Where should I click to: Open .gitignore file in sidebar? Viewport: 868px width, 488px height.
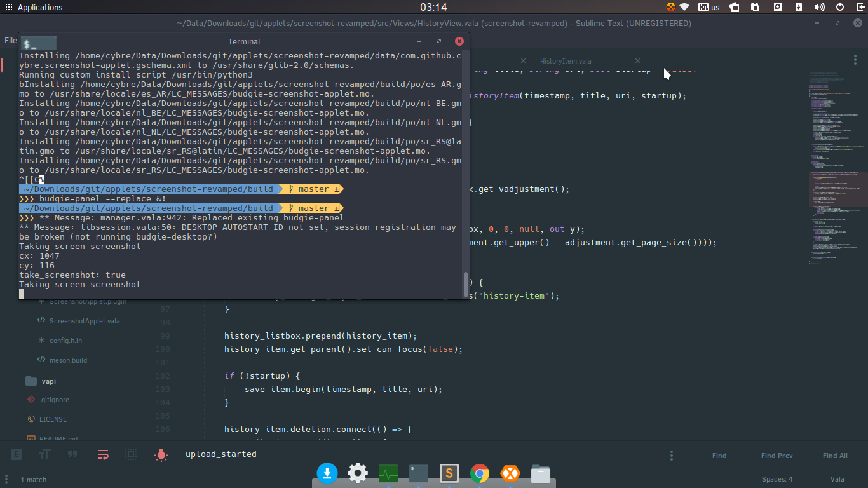54,400
